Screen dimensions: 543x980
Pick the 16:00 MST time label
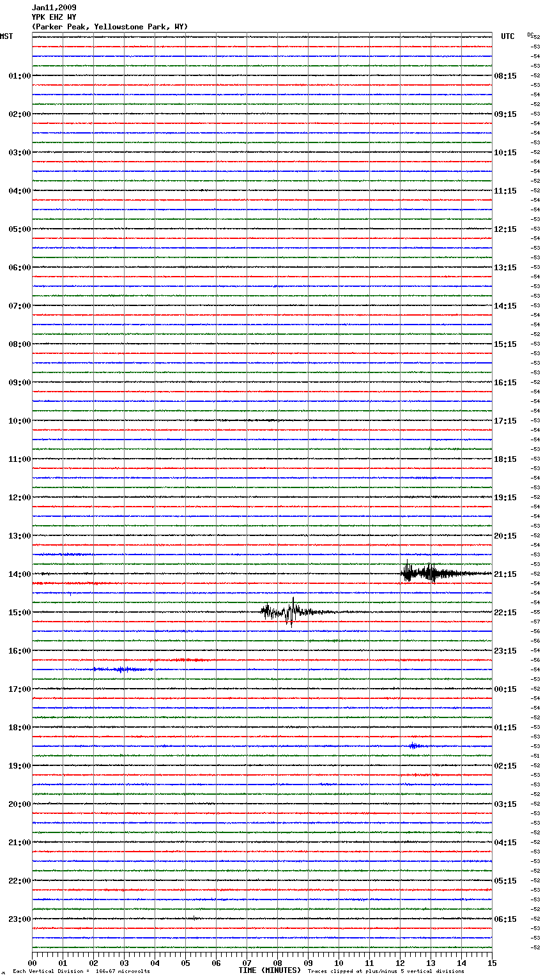(20, 651)
